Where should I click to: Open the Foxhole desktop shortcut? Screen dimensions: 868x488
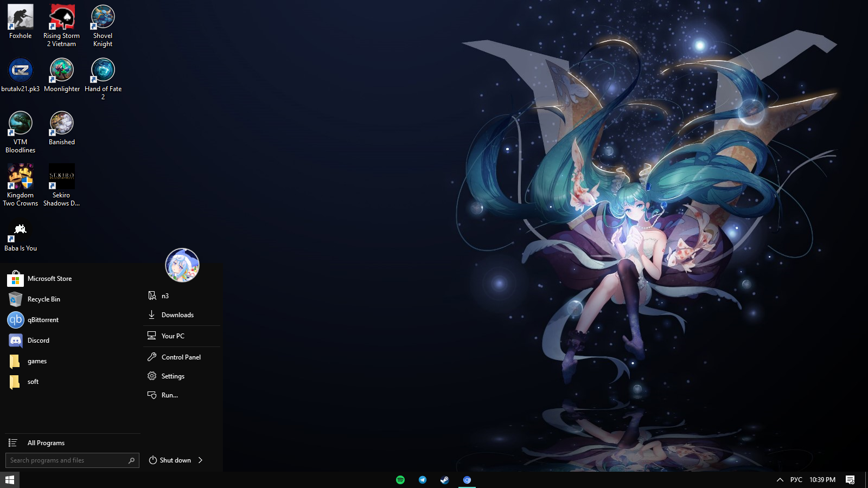[20, 22]
